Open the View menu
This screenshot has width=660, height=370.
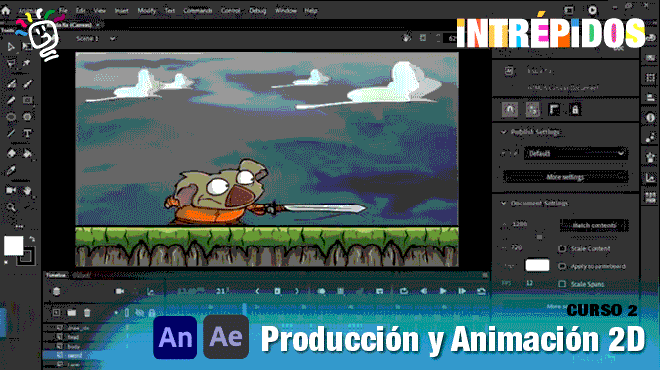(100, 11)
